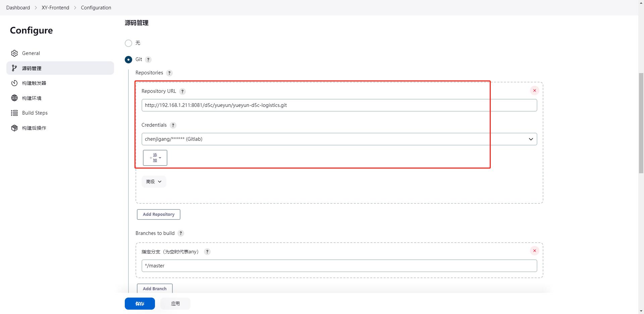644x314 pixels.
Task: Navigate to XY-Frontend via breadcrumb
Action: pos(55,7)
